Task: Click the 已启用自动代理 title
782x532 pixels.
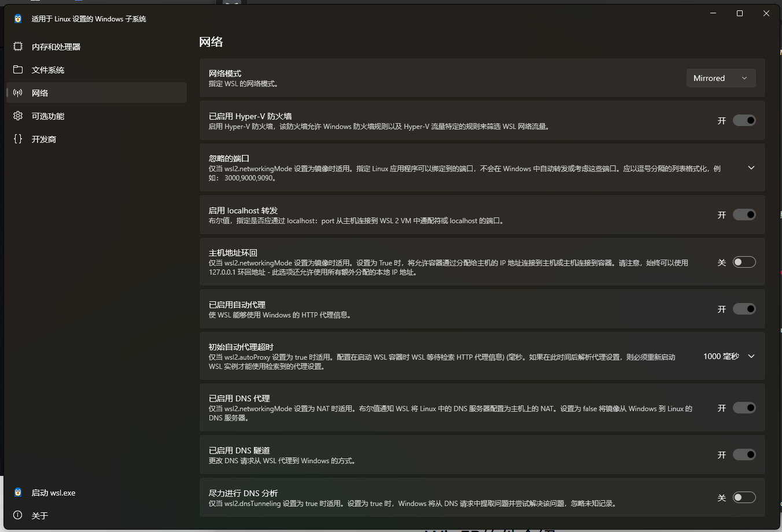Action: coord(237,304)
